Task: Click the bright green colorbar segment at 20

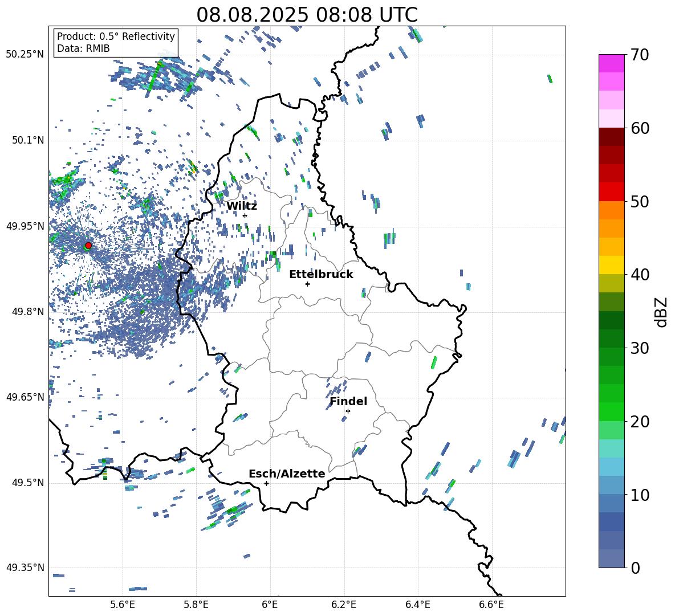Action: point(611,411)
